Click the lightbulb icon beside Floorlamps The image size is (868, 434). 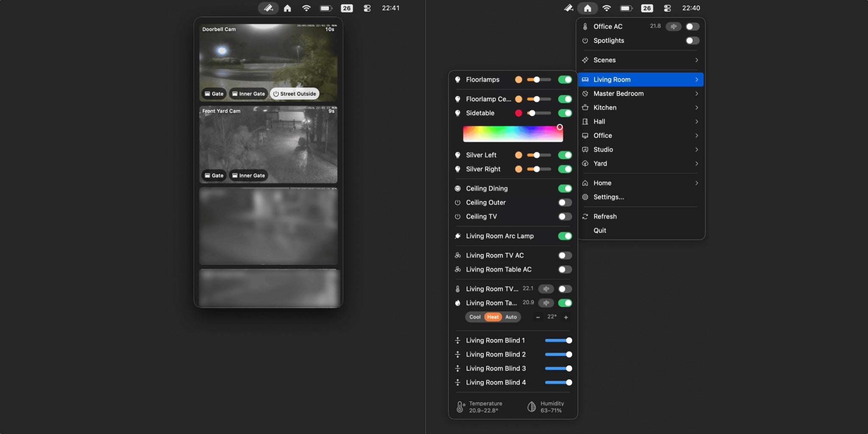click(x=458, y=79)
